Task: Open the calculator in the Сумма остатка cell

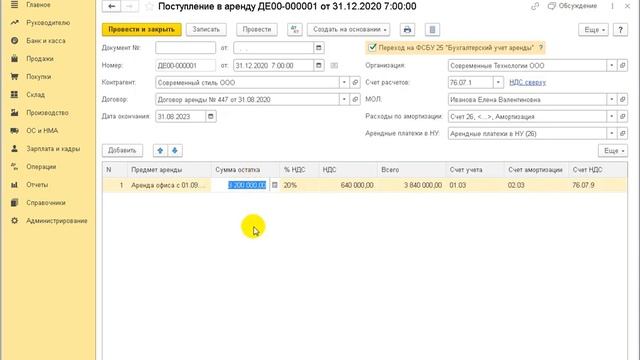Action: point(274,185)
